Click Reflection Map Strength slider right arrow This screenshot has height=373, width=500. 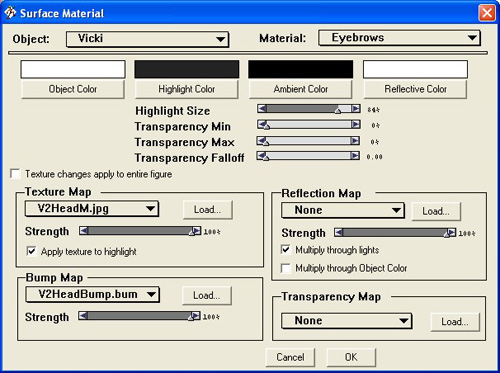[452, 232]
